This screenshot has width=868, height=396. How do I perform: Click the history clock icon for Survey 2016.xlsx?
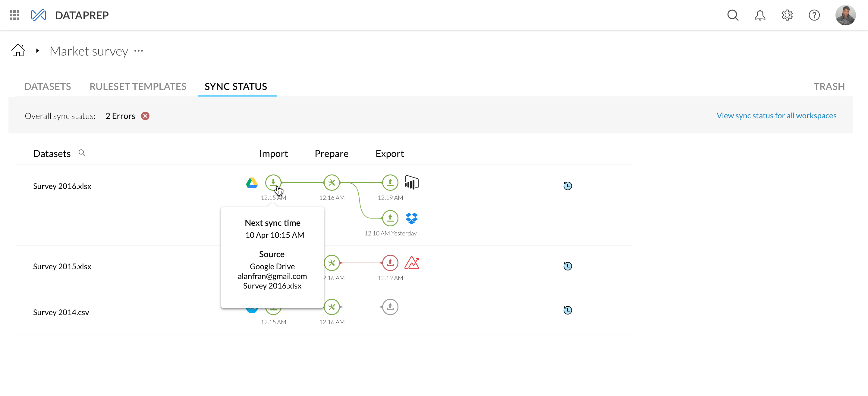click(x=568, y=186)
